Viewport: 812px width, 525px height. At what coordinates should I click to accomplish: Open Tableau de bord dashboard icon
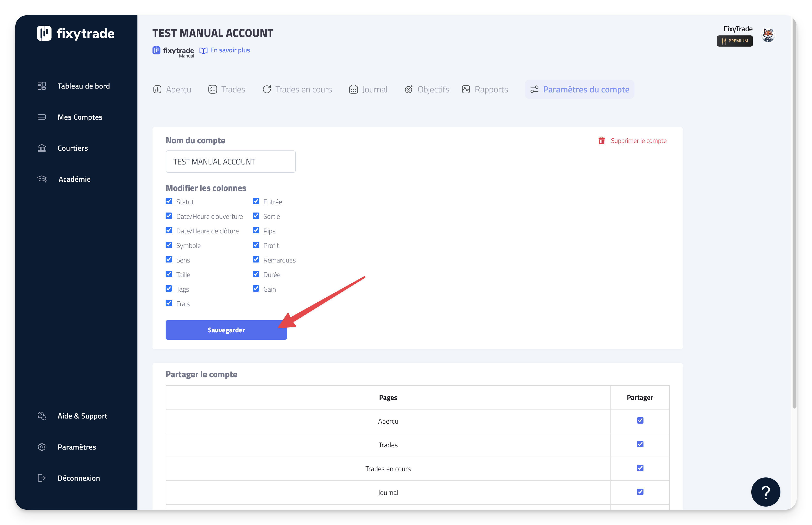pyautogui.click(x=42, y=86)
